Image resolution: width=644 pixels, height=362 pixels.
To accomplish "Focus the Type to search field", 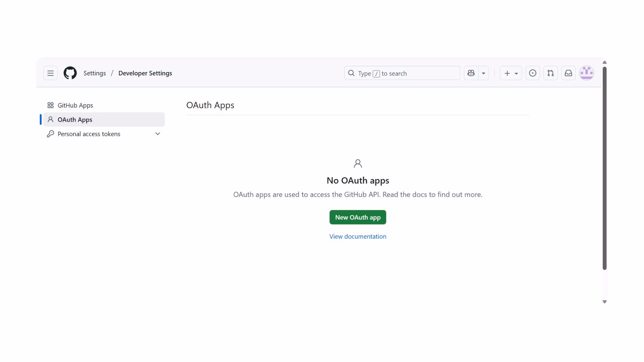I will click(x=402, y=73).
